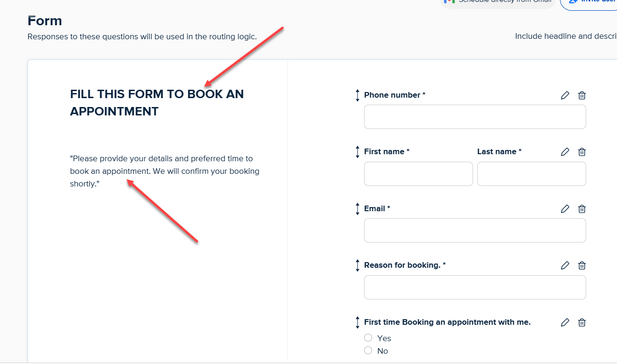Click reorder arrows beside Email field
The width and height of the screenshot is (617, 364).
click(358, 209)
